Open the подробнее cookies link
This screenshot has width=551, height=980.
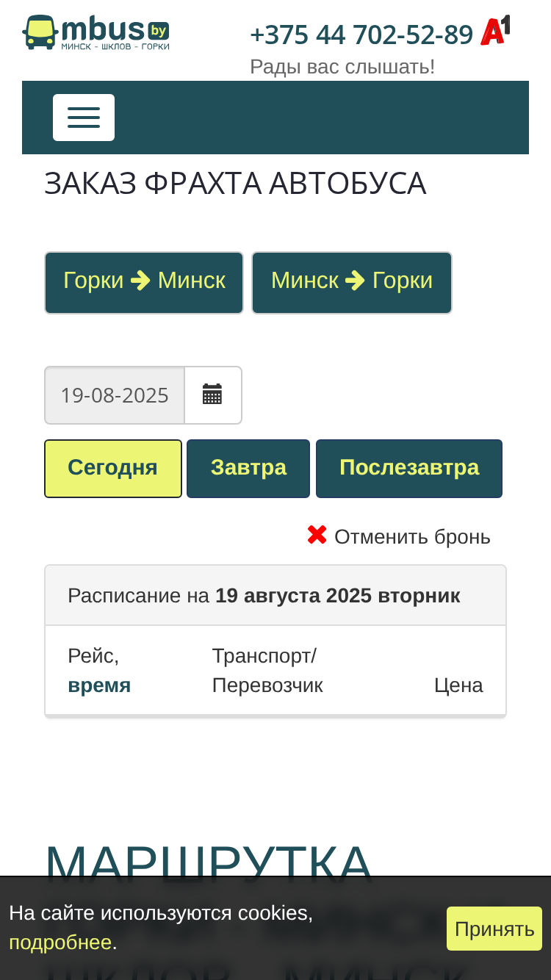pyautogui.click(x=60, y=942)
